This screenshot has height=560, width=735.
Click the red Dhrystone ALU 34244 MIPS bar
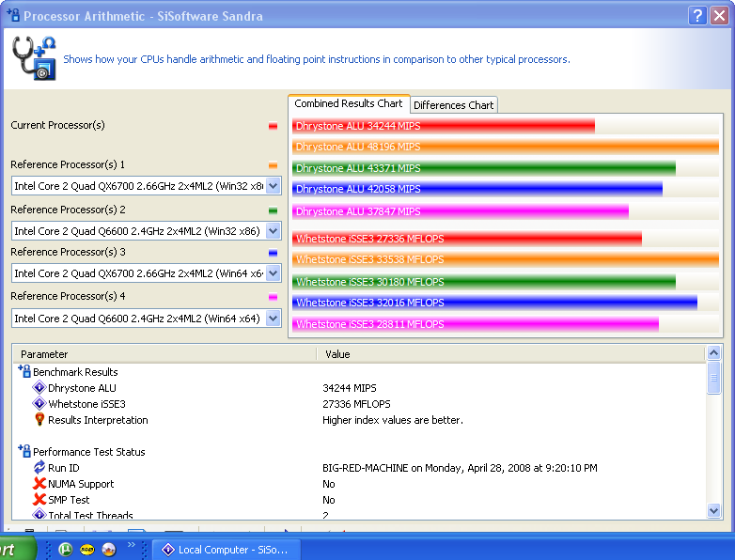tap(444, 126)
